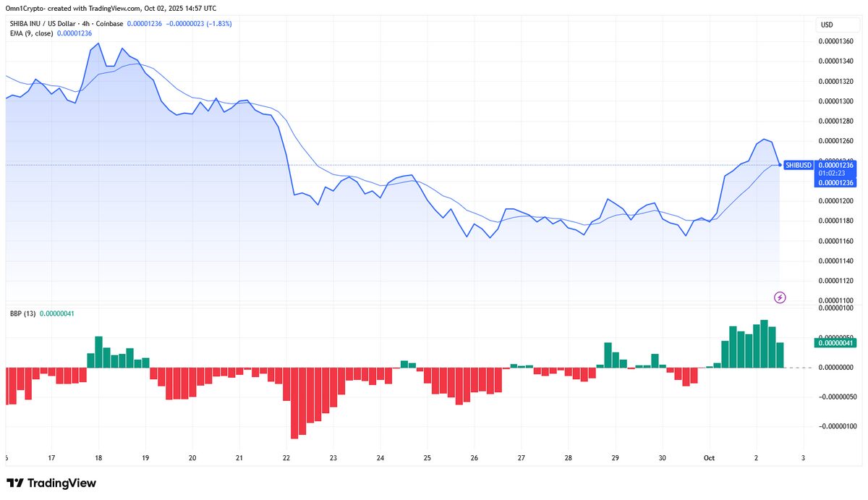Click the purple lightning bolt icon
This screenshot has width=868, height=500.
(x=780, y=297)
